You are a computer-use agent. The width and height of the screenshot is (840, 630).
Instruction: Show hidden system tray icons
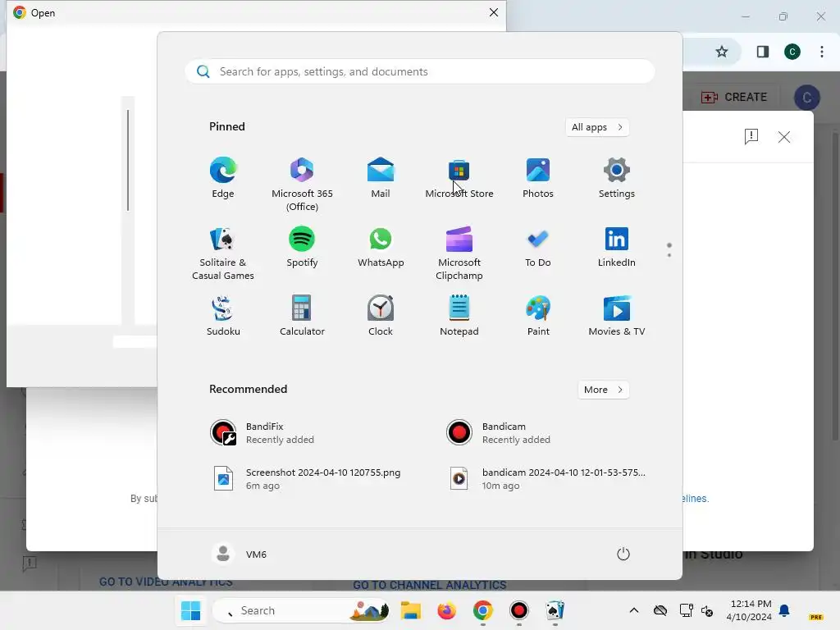pos(634,610)
